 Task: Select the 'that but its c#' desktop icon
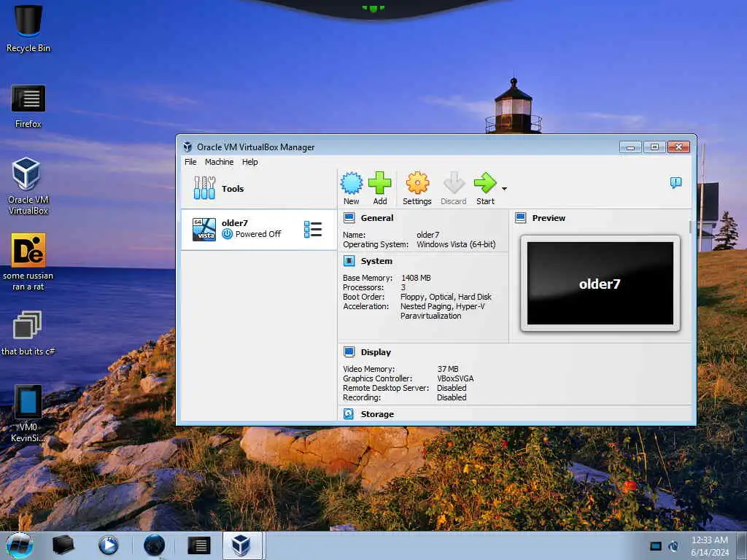click(x=28, y=333)
